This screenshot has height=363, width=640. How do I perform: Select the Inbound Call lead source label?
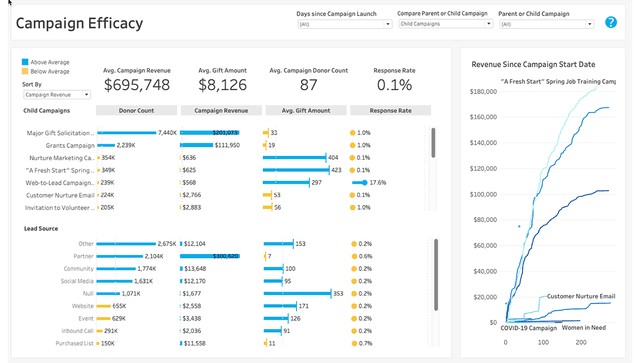pyautogui.click(x=78, y=331)
